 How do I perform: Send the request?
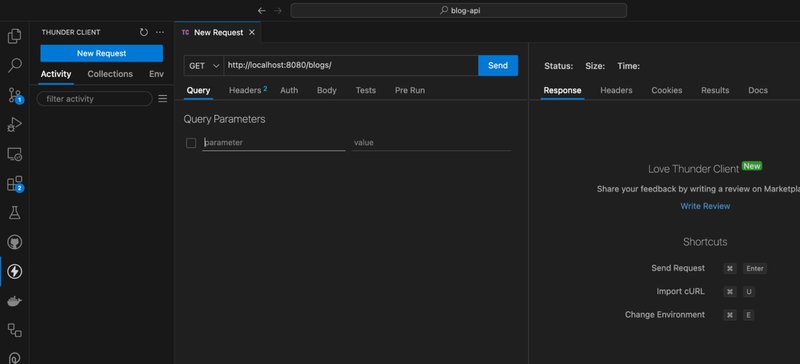[x=498, y=65]
